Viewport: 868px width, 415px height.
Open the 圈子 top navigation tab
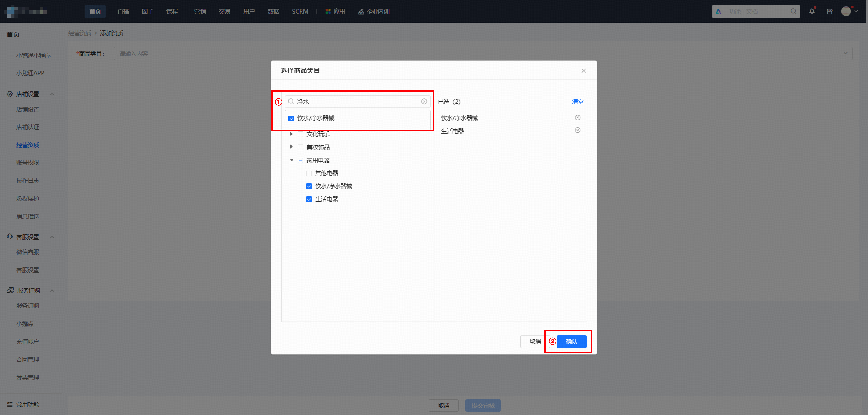point(148,11)
